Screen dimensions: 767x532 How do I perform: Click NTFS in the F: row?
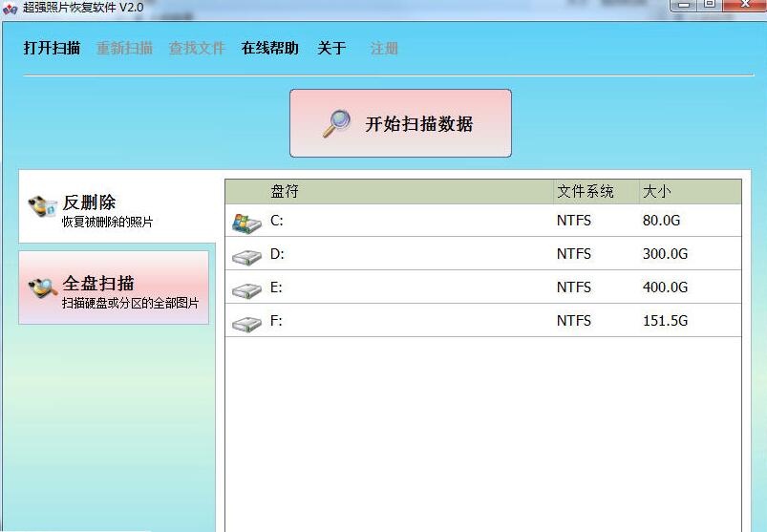tap(574, 320)
